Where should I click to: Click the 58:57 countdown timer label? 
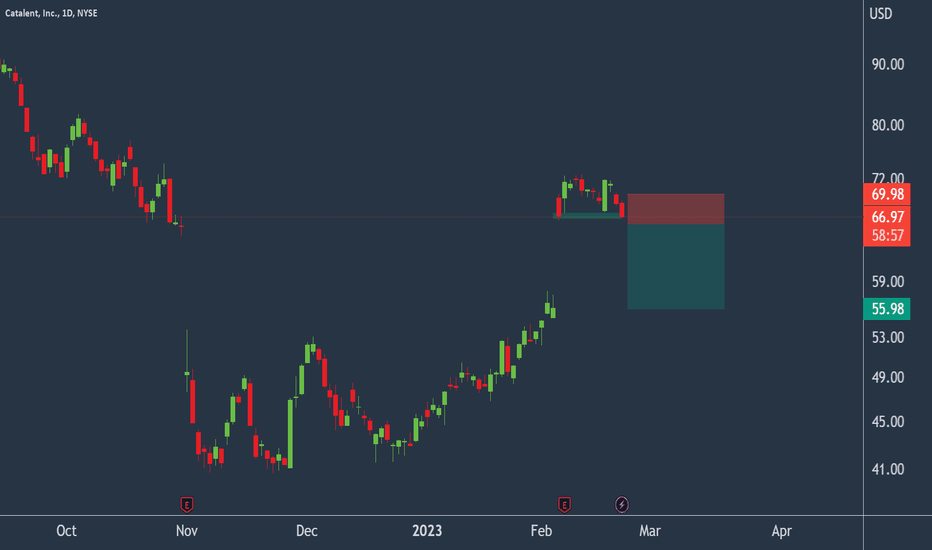pyautogui.click(x=887, y=236)
